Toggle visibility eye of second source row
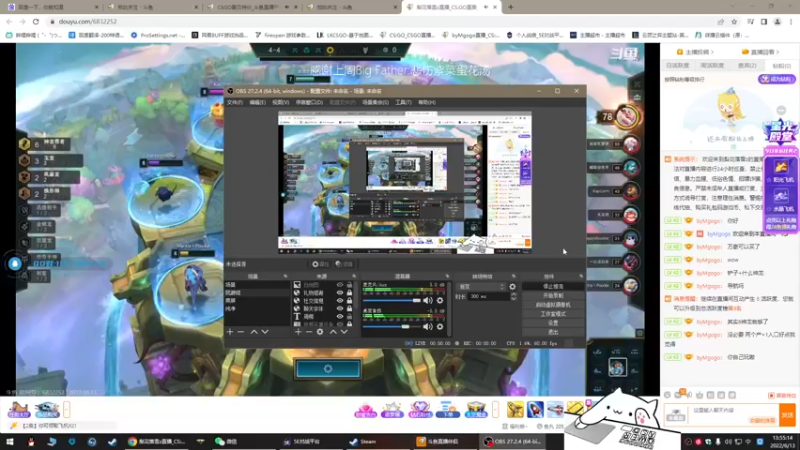The width and height of the screenshot is (800, 450). [340, 293]
